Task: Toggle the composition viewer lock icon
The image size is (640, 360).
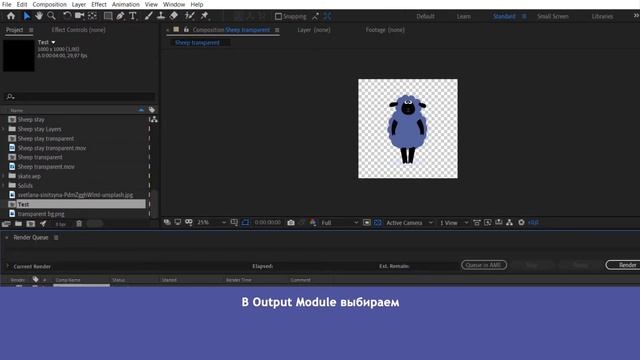Action: coord(186,30)
